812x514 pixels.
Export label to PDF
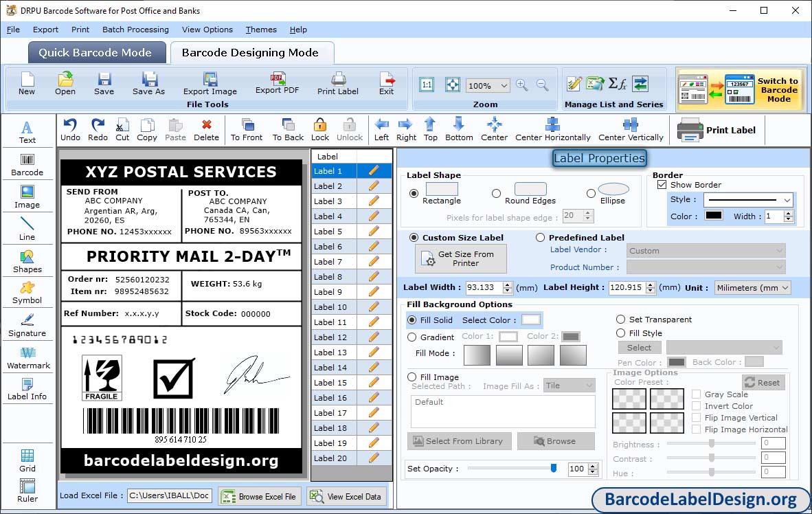point(277,83)
